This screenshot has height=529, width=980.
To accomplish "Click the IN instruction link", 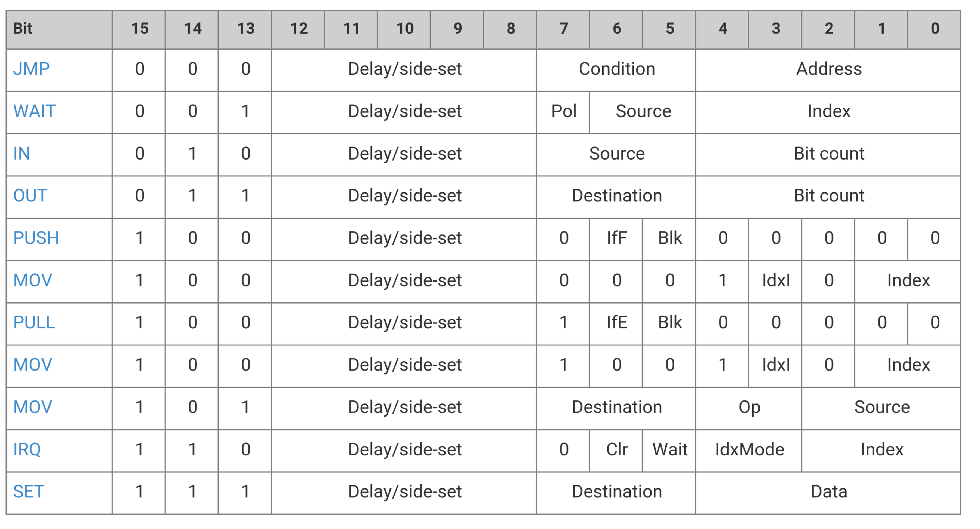I will (x=21, y=153).
